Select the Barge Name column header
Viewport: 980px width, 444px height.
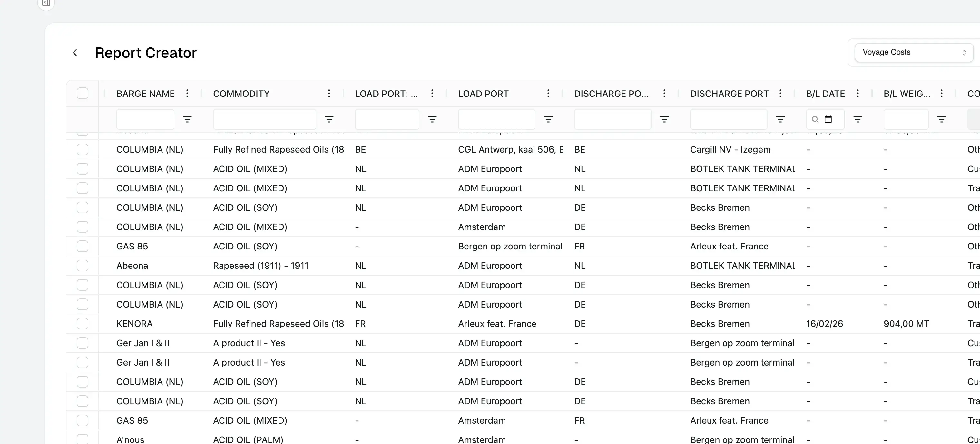click(x=146, y=93)
